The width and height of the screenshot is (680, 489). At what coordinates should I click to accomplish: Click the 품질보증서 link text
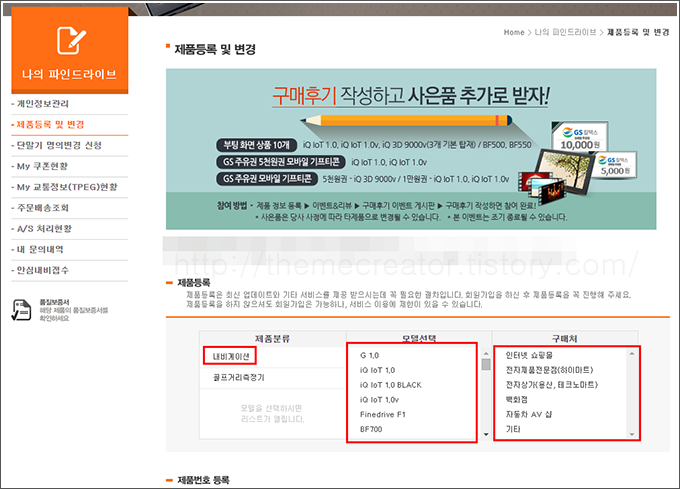click(54, 302)
